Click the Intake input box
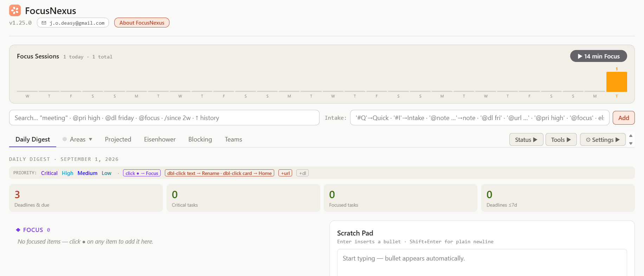Screen dimensions: 644x276 [480, 118]
